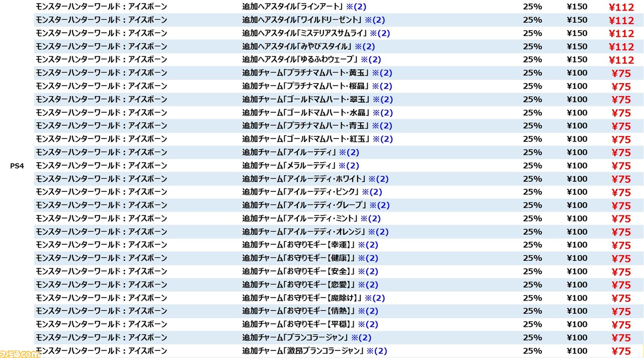Click the ¥100 original price for プラチナマムハート･青玉

[577, 125]
